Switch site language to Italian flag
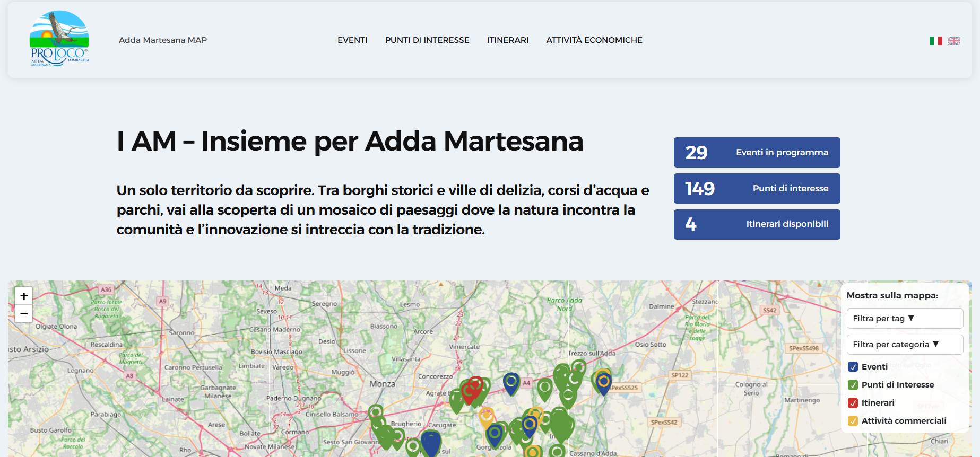980x457 pixels. pyautogui.click(x=935, y=41)
